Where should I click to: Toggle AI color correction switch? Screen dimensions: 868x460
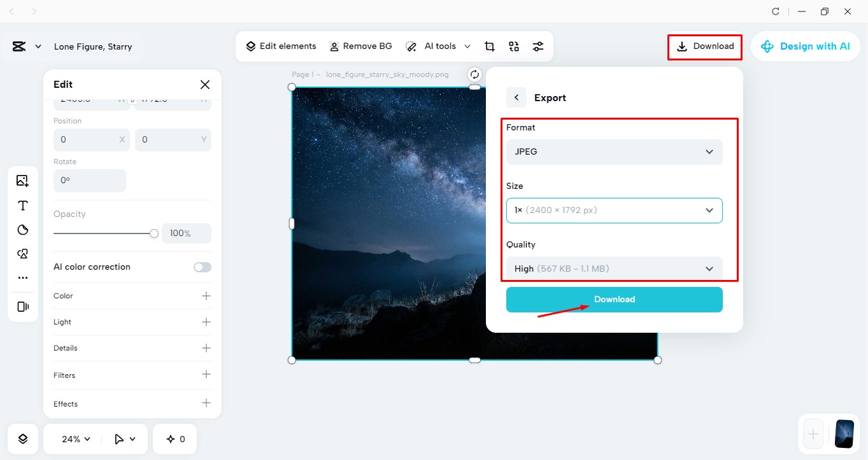click(x=203, y=267)
